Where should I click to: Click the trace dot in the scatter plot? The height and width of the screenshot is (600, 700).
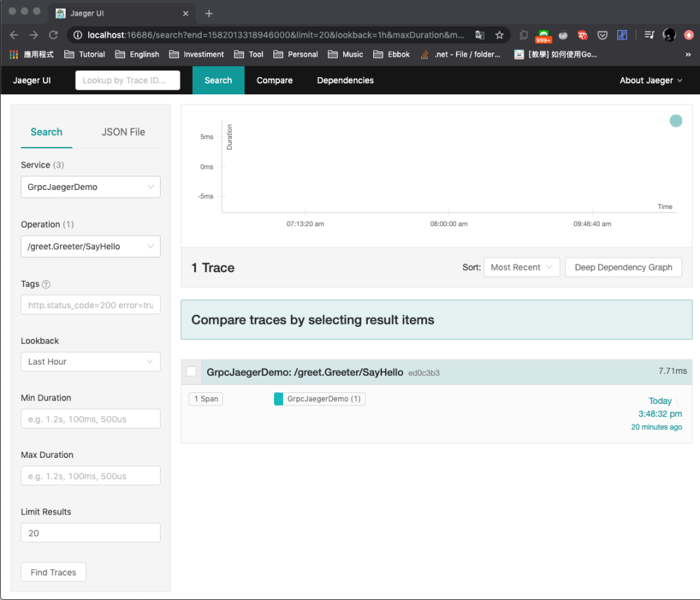(x=676, y=121)
